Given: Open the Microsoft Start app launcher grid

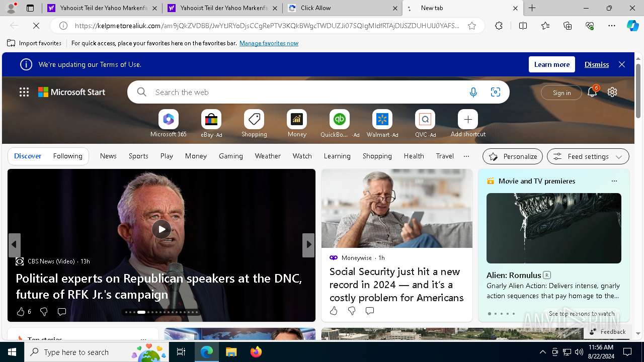Looking at the screenshot, I should (x=24, y=92).
